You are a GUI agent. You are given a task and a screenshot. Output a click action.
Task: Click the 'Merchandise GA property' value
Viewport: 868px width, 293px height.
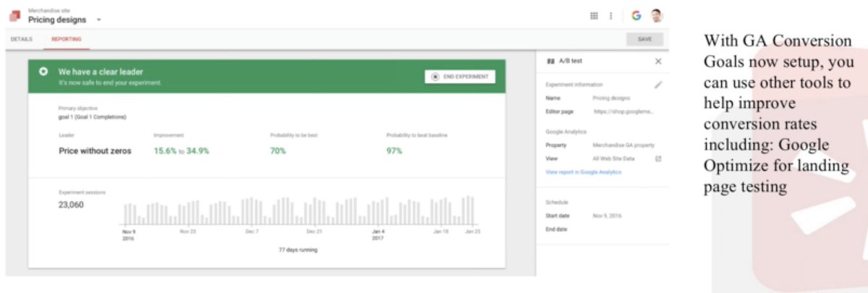point(623,145)
